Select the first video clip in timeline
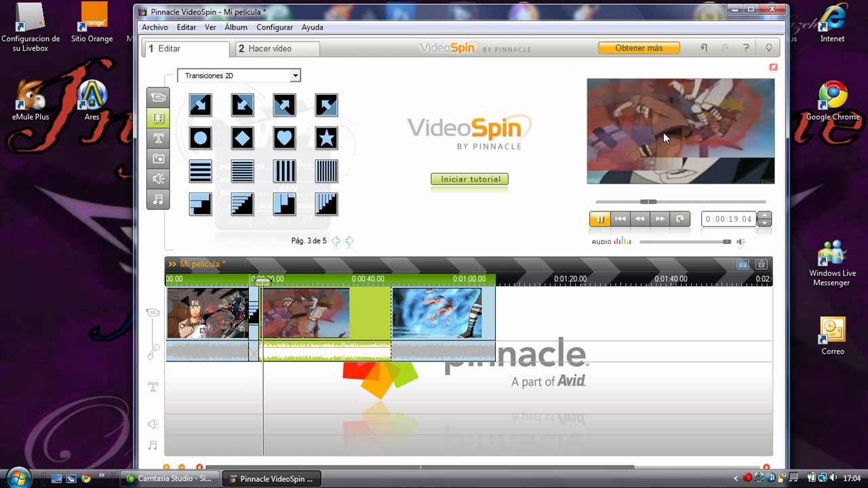868x488 pixels. pyautogui.click(x=208, y=313)
